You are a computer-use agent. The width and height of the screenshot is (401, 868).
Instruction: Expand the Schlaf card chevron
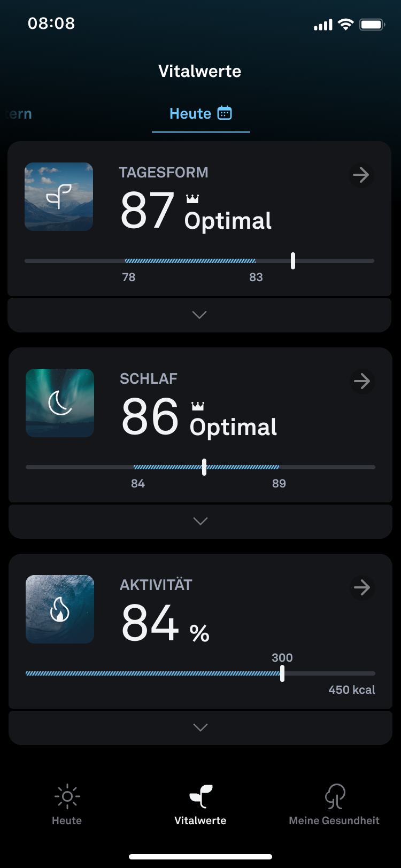point(200,521)
